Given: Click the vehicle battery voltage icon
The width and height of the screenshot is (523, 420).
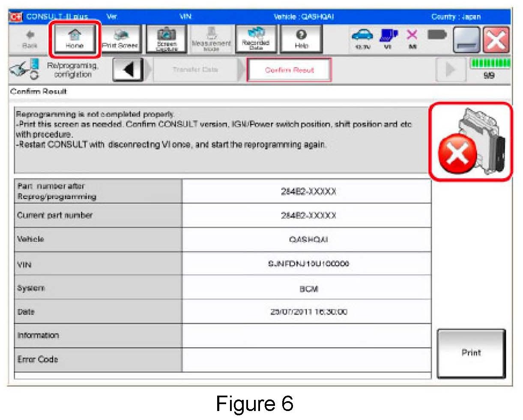Looking at the screenshot, I should click(362, 39).
